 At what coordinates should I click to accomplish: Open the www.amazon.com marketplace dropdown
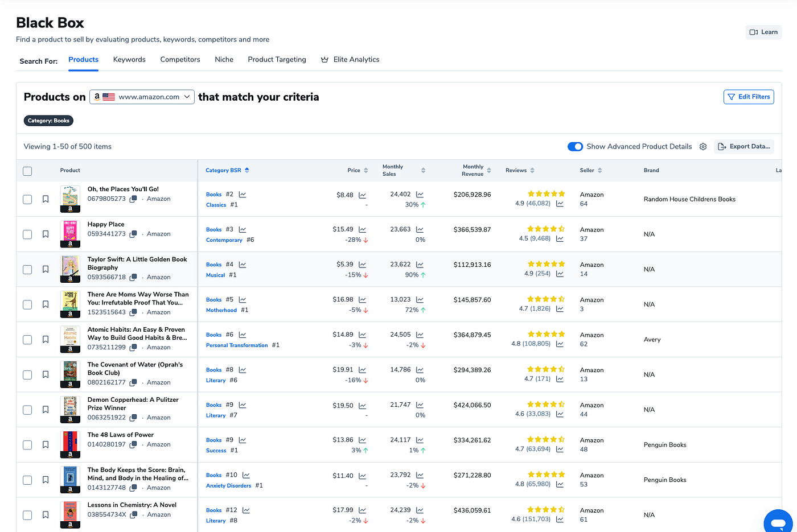tap(142, 97)
